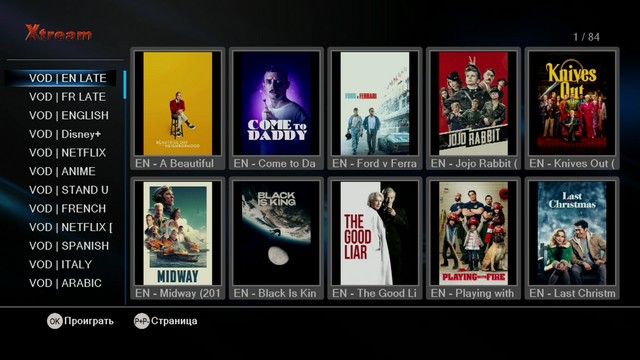This screenshot has height=360, width=640.
Task: Click the 'EN - Jojo Rabbit (' title text
Action: click(473, 163)
